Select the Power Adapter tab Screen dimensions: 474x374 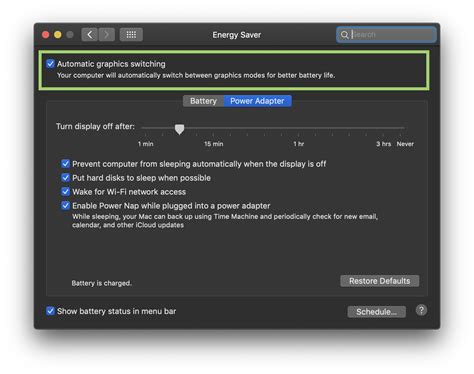point(257,101)
